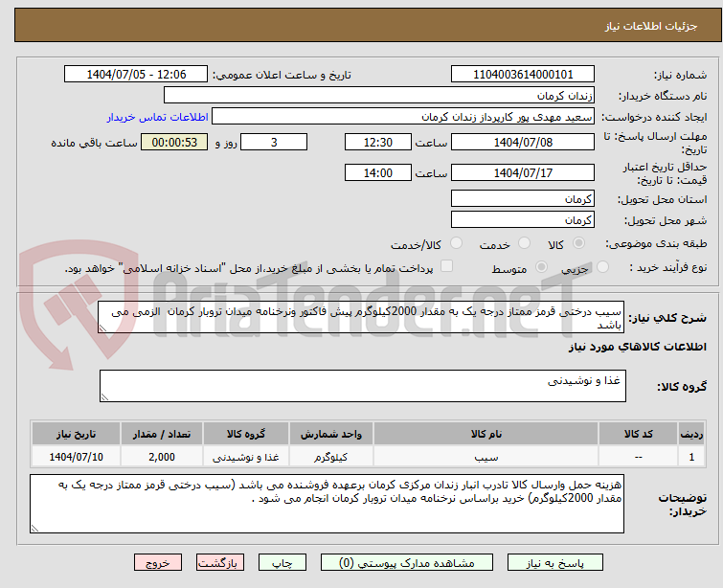723x588 pixels.
Task: Select the خدمت radio button
Action: (x=524, y=243)
